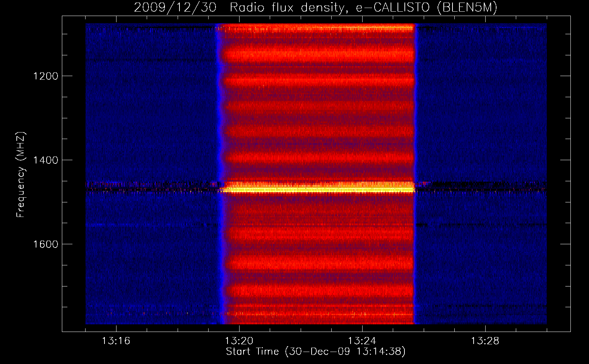Click the '1400' frequency tick label
The height and width of the screenshot is (364, 589).
pos(46,160)
